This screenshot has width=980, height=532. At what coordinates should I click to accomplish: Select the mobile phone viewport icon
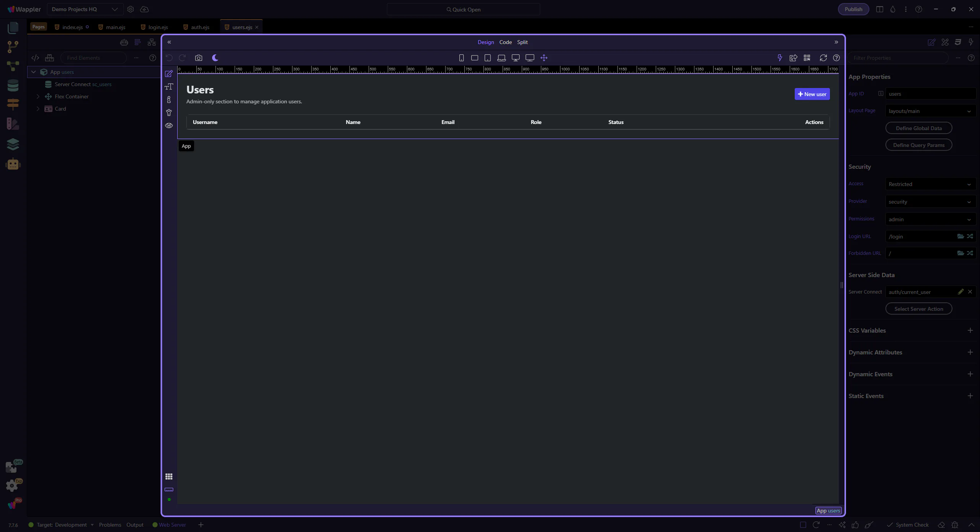(x=461, y=58)
